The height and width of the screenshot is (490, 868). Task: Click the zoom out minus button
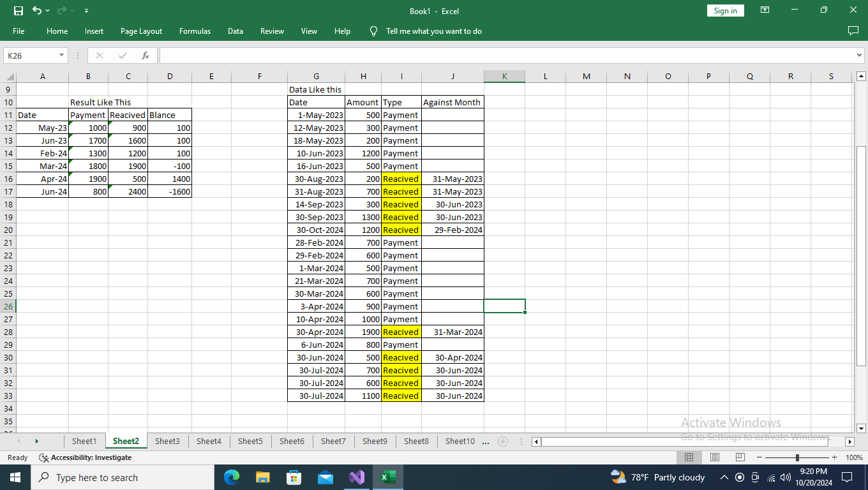click(759, 457)
